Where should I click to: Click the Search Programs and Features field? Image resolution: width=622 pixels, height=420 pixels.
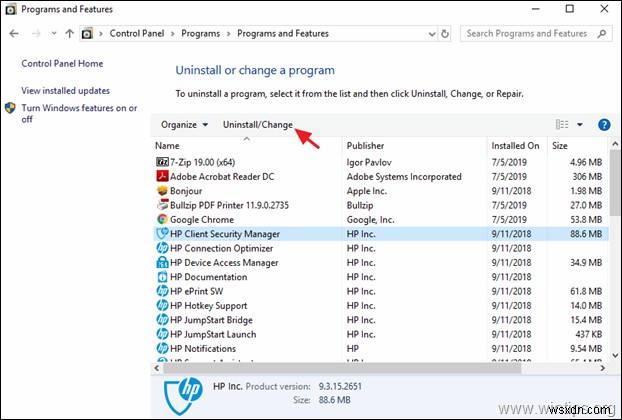click(x=528, y=33)
